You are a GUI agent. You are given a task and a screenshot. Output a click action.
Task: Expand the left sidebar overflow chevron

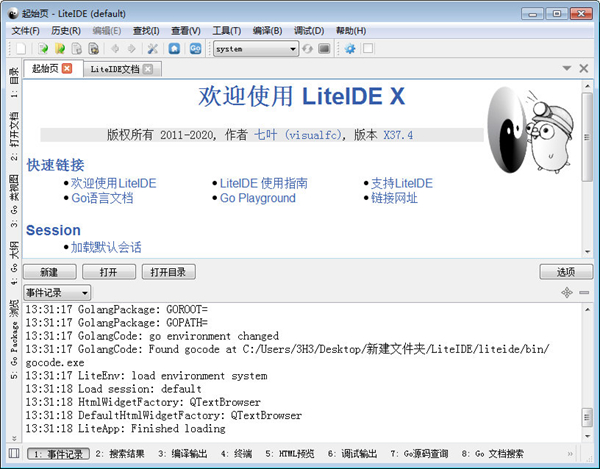(14, 438)
